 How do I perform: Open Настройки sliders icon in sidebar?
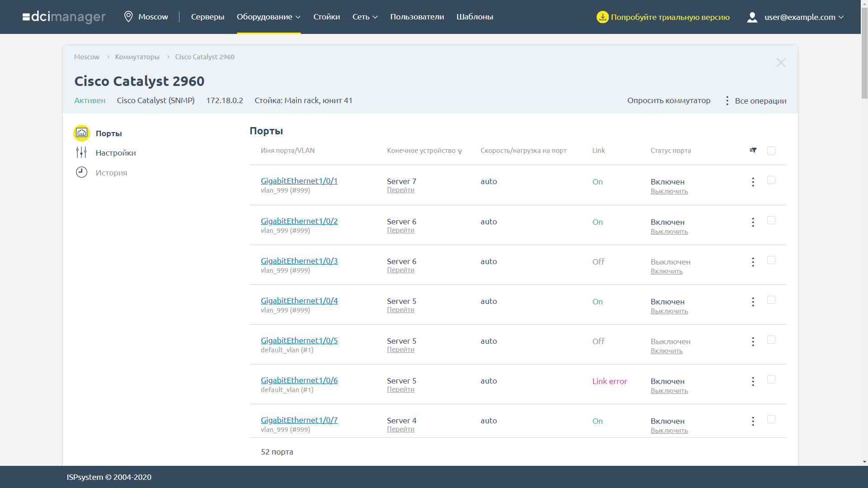coord(81,152)
